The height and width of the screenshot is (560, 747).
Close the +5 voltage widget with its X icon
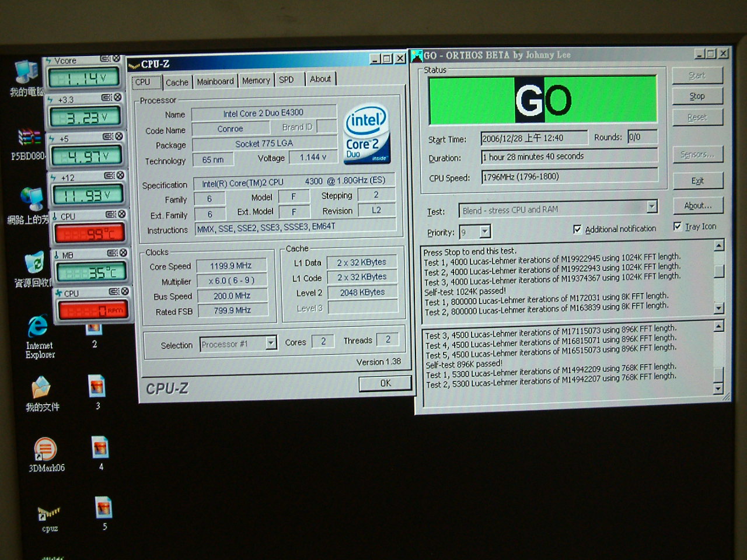coord(118,136)
